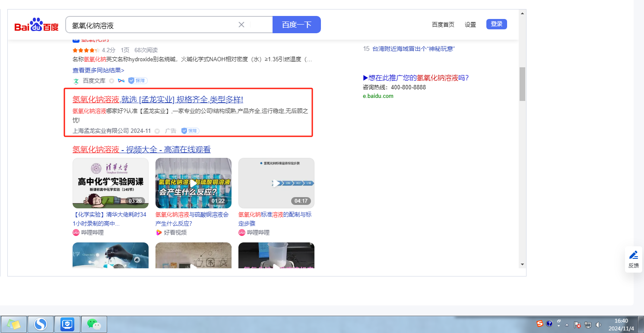The image size is (644, 333).
Task: Click the 百度一下 search button
Action: [x=297, y=25]
